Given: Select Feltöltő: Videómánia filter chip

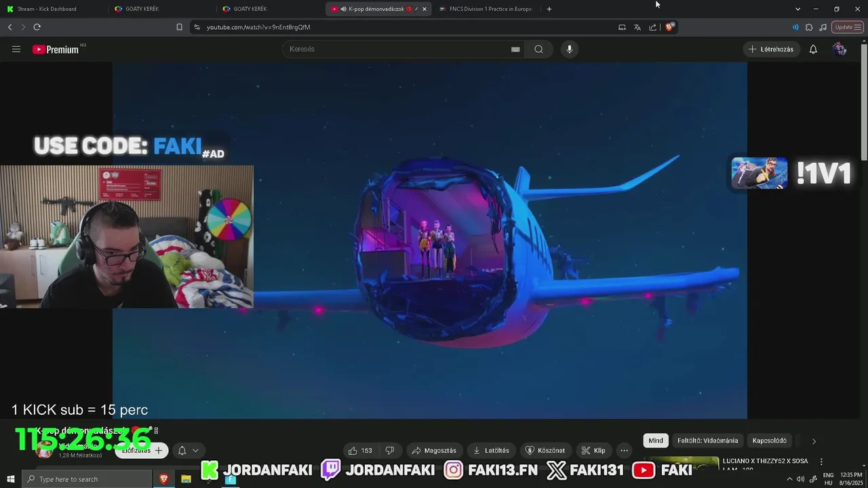Looking at the screenshot, I should [707, 441].
